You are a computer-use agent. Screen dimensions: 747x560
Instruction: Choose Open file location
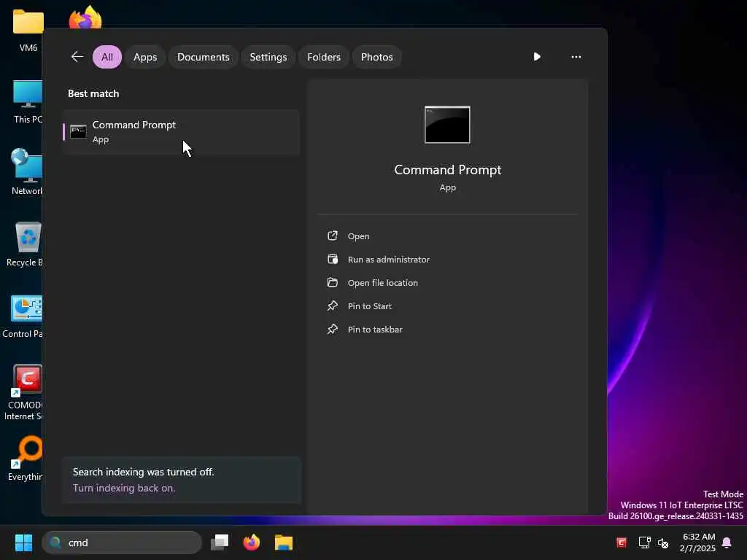point(382,283)
